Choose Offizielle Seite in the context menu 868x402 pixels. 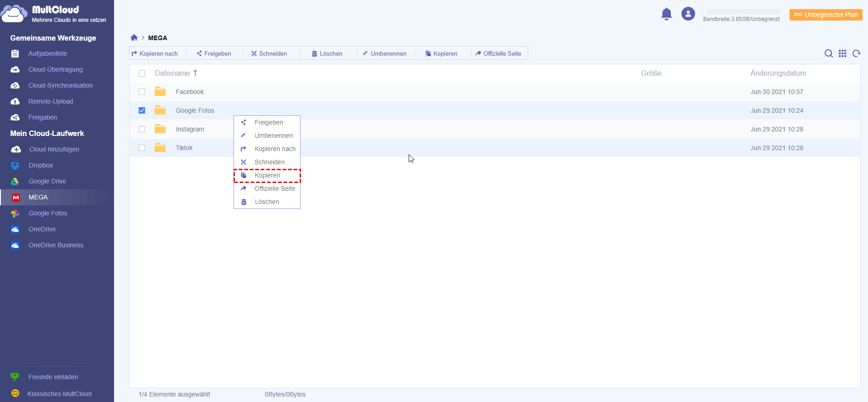point(267,188)
